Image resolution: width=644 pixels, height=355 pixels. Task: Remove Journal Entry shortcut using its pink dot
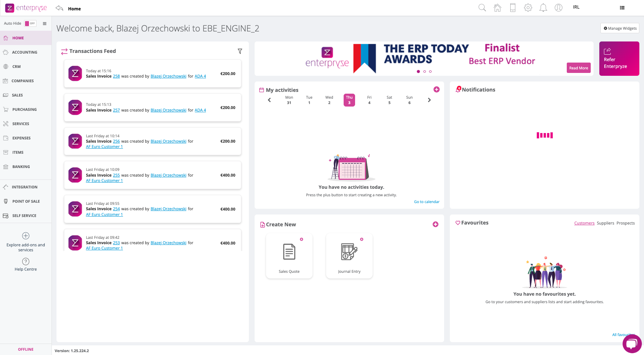362,239
